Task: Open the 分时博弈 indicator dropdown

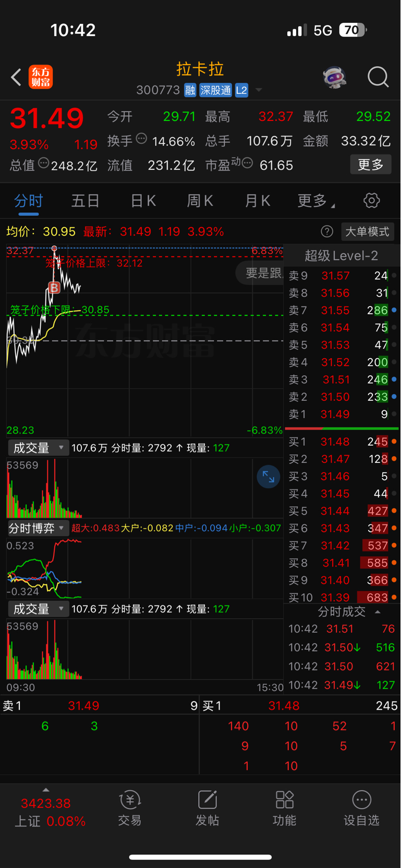Action: [x=38, y=528]
